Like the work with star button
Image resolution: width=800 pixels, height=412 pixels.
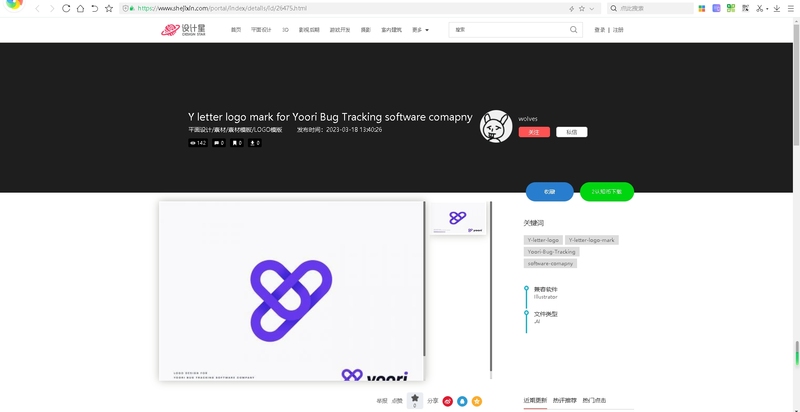[415, 400]
